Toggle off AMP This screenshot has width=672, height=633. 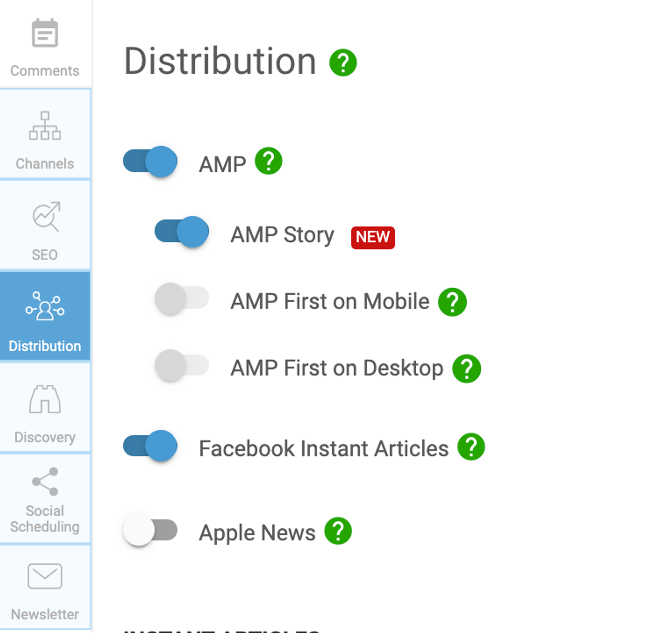150,162
